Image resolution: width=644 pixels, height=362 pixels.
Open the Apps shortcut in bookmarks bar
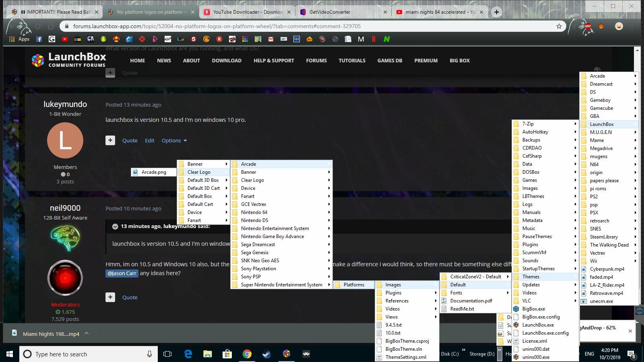19,39
